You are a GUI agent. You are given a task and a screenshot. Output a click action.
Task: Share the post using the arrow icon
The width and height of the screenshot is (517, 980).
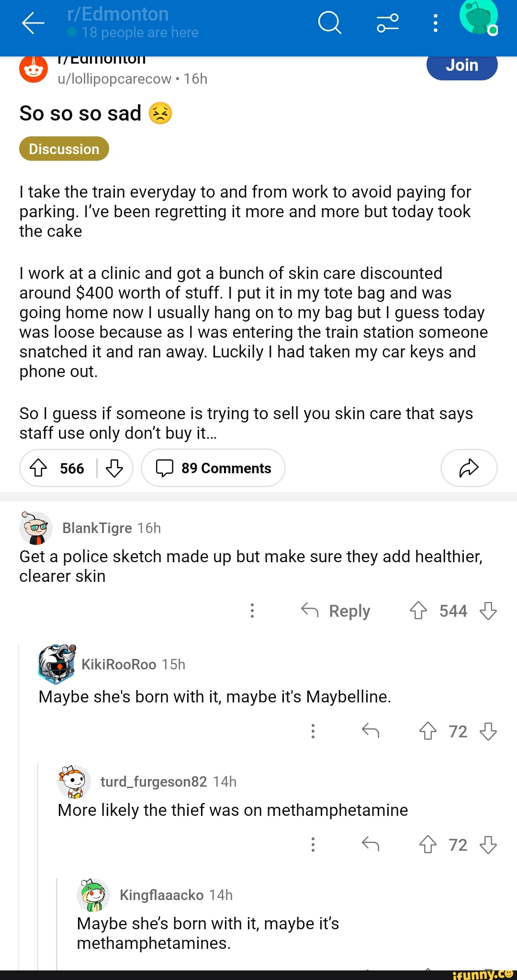pyautogui.click(x=469, y=468)
